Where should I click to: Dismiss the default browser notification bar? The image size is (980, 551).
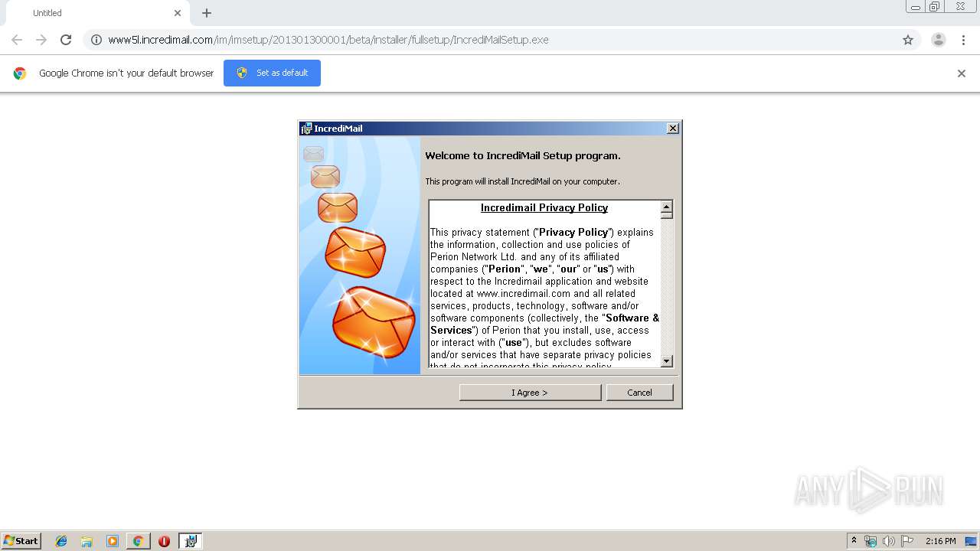[x=961, y=73]
